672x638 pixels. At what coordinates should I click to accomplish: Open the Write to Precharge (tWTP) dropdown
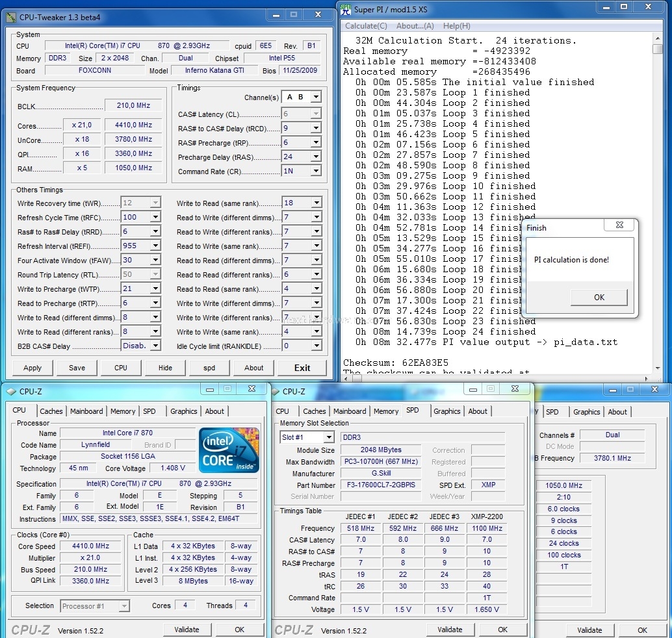click(x=155, y=289)
